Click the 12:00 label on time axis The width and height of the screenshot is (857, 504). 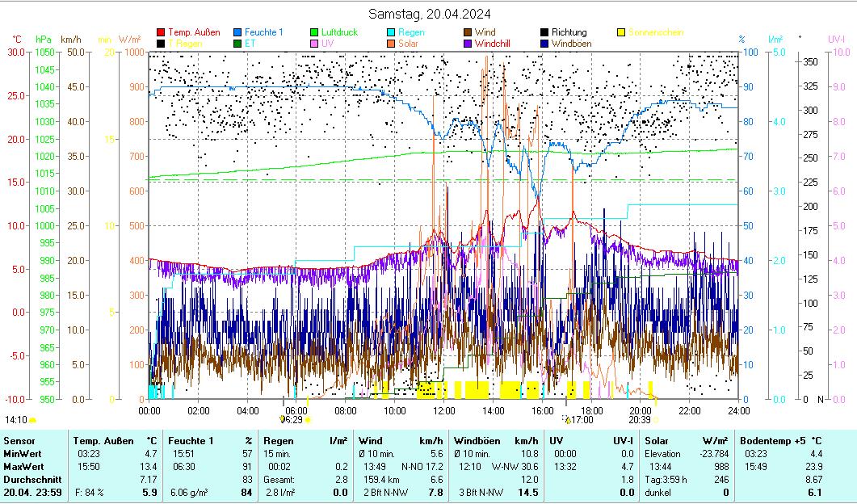[444, 410]
